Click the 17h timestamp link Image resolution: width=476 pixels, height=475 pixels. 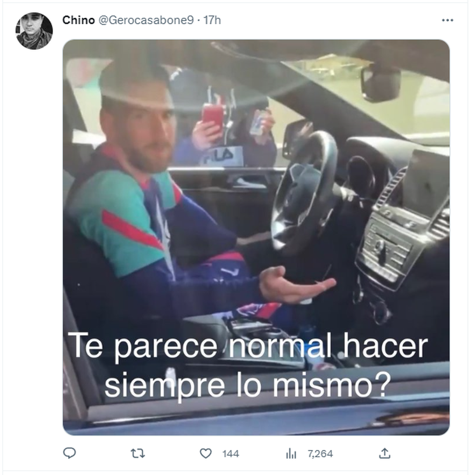pos(212,20)
